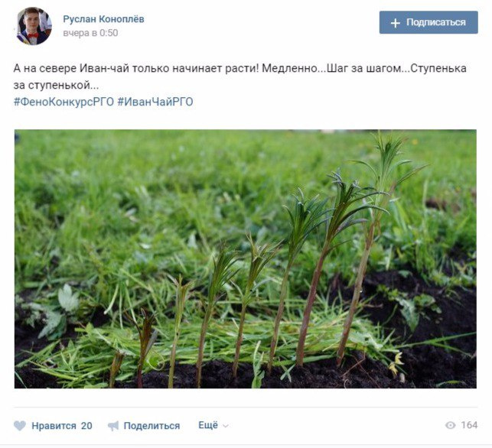This screenshot has height=448, width=492.
Task: Follow the hashtag #ФеноКонкурсРГО
Action: click(x=64, y=102)
